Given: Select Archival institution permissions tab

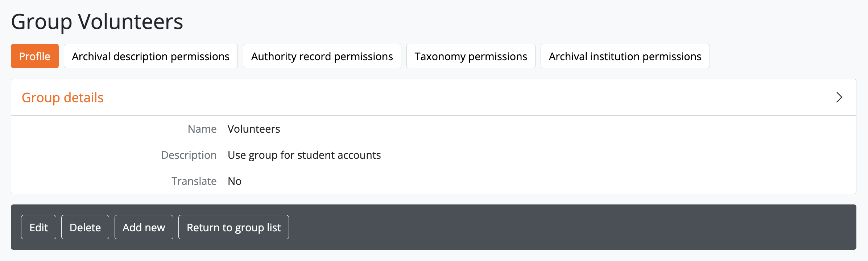Looking at the screenshot, I should (625, 56).
